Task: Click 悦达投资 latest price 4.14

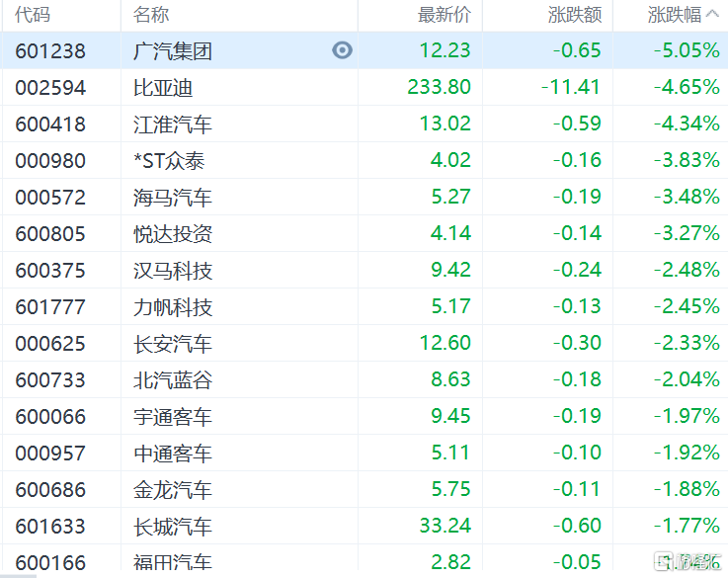Action: coord(450,233)
